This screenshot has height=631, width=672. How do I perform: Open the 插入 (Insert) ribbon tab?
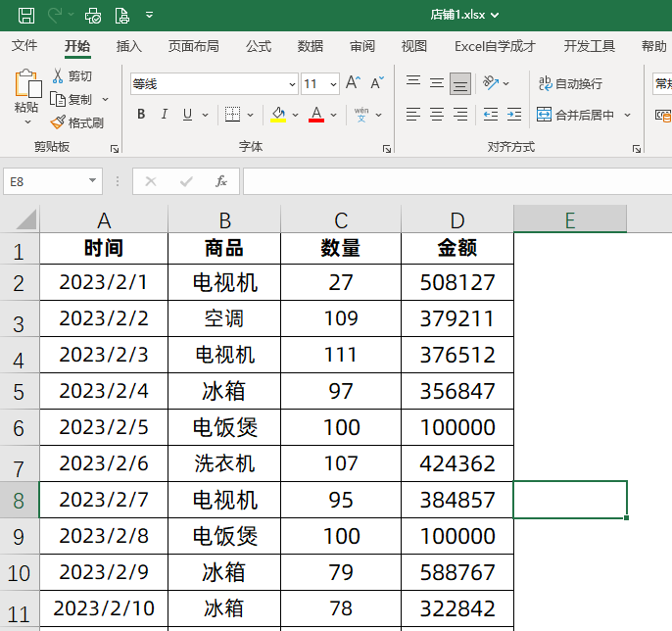click(x=129, y=46)
